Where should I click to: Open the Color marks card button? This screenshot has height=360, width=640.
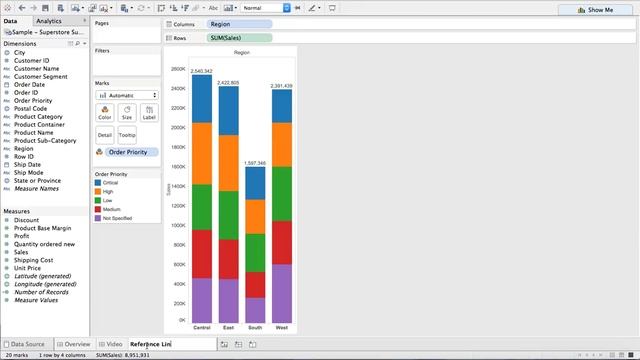[x=105, y=113]
